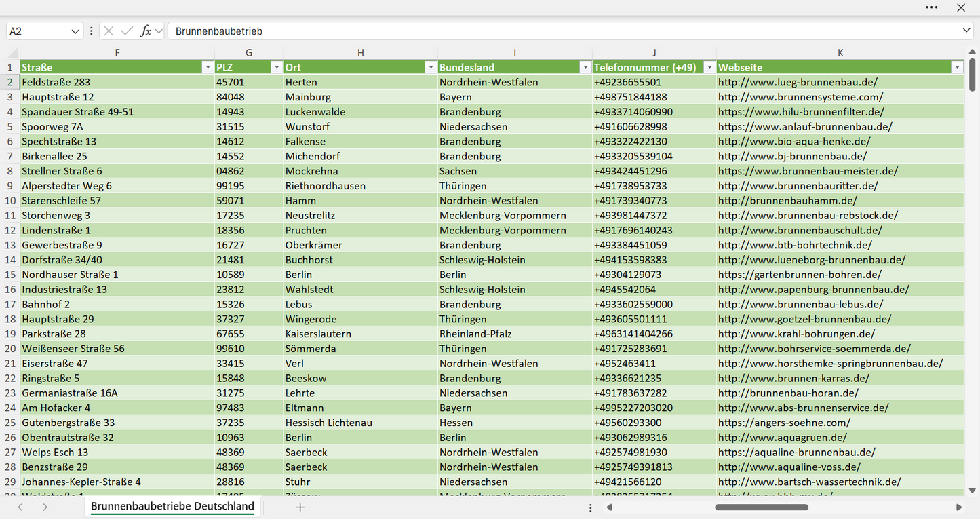Select column I header
This screenshot has width=980, height=519.
tap(515, 52)
